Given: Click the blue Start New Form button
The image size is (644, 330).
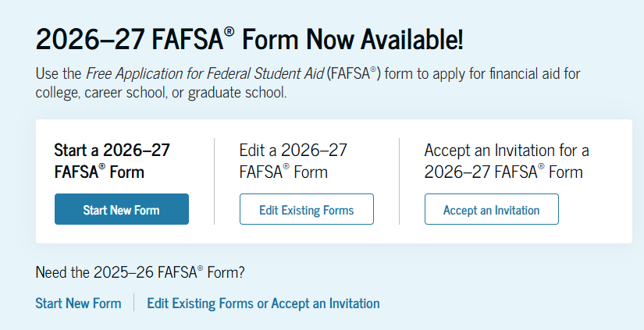Looking at the screenshot, I should click(121, 209).
